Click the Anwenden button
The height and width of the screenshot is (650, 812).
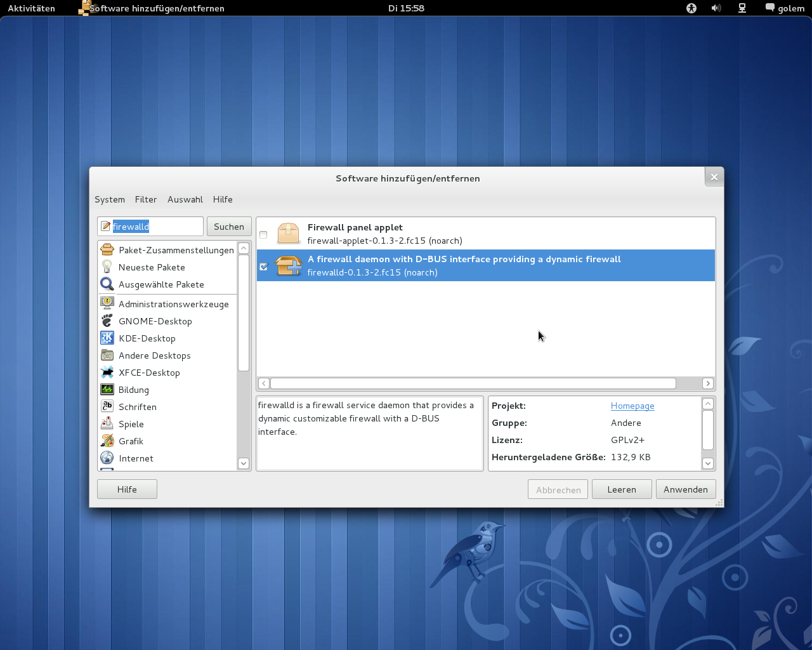pos(686,489)
